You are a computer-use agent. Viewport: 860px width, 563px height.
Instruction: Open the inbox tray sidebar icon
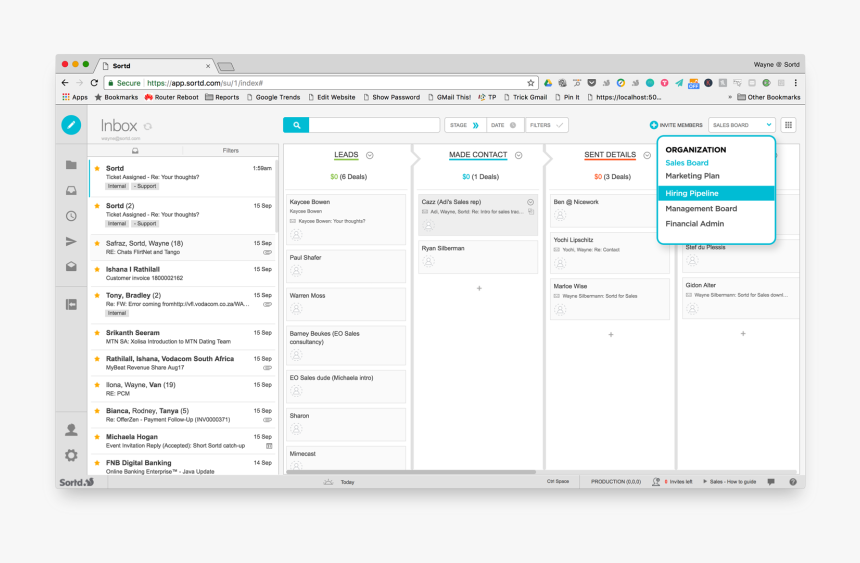click(71, 190)
